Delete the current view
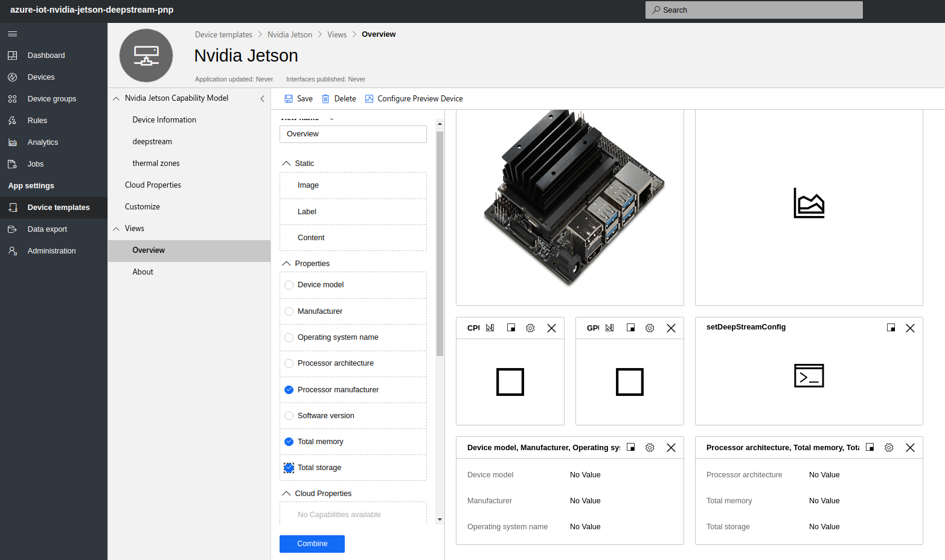Viewport: 945px width, 560px height. [x=339, y=99]
